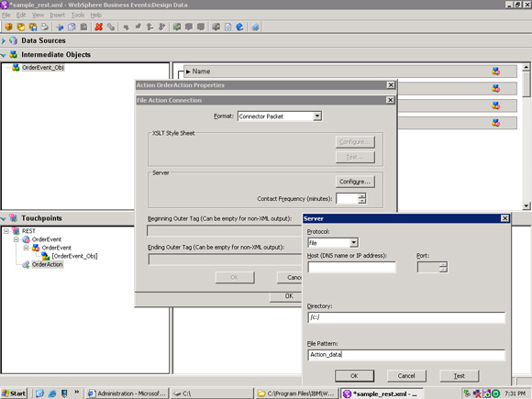The image size is (532, 399).
Task: Click the New project toolbar icon
Action: coord(9,27)
